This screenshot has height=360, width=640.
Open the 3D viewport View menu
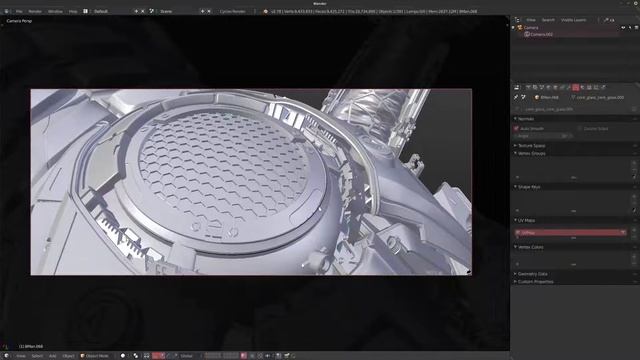tap(21, 356)
